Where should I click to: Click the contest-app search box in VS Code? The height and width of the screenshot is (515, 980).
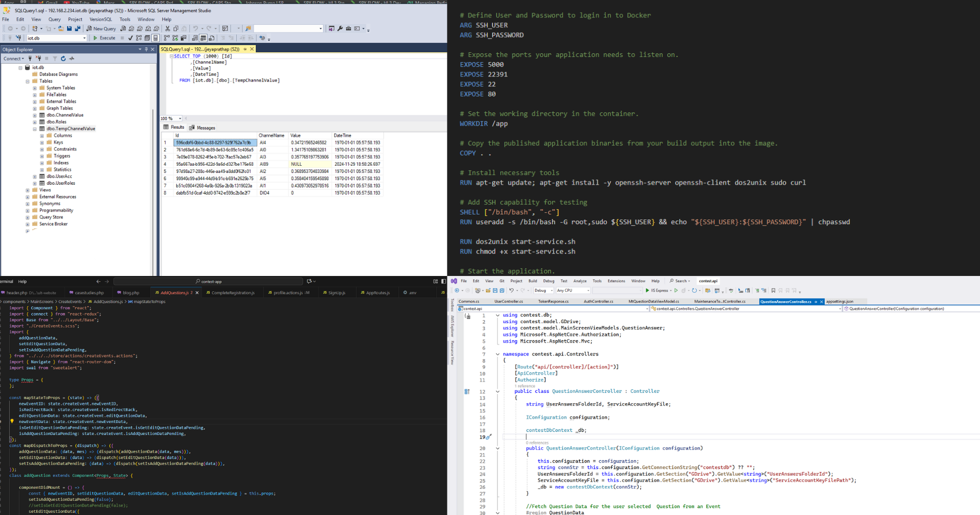click(x=208, y=281)
